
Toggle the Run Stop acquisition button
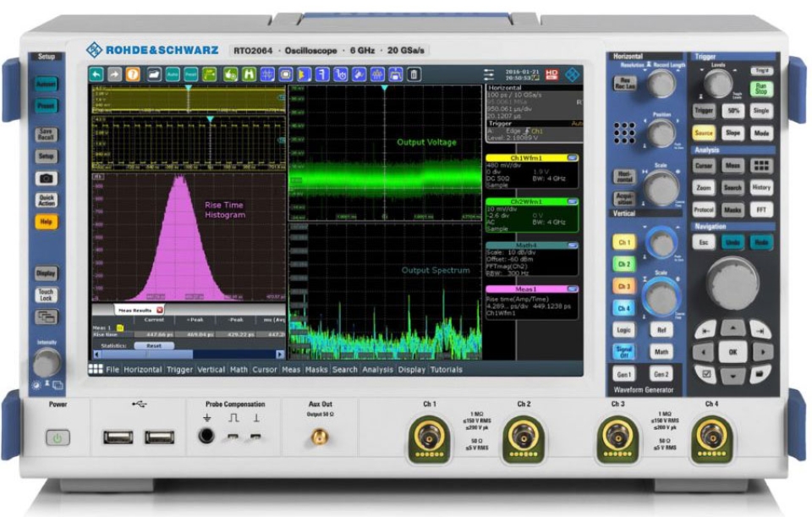761,87
